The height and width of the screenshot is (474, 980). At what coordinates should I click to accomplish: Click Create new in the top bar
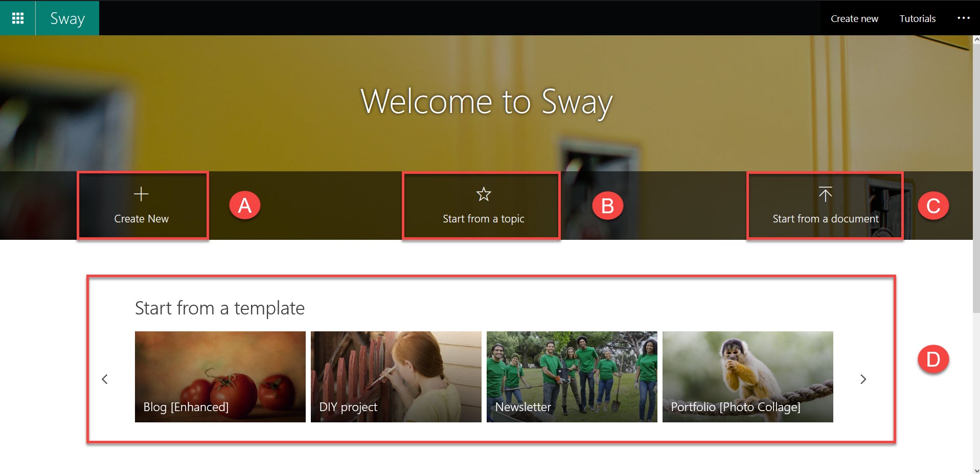854,18
